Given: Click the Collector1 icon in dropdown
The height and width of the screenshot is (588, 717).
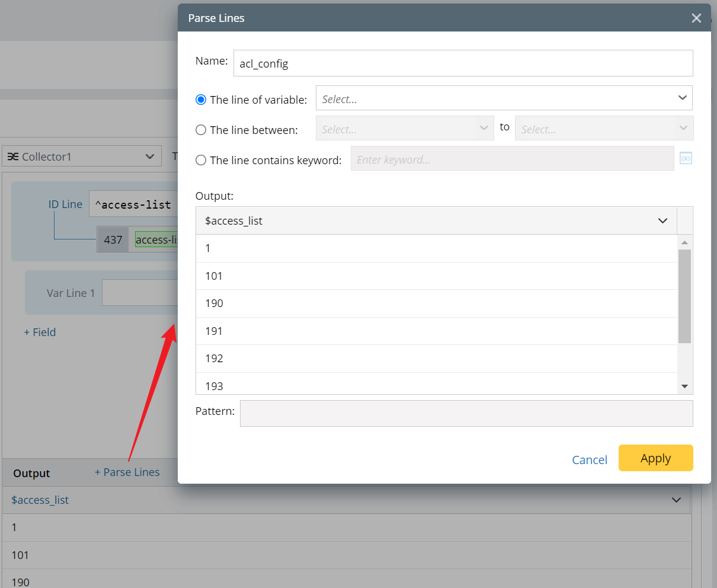Looking at the screenshot, I should pos(13,156).
